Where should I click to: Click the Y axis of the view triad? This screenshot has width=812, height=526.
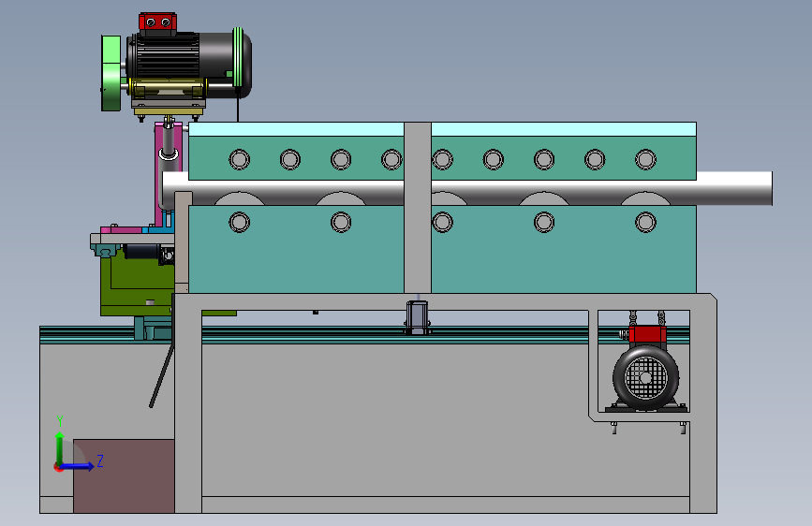[x=60, y=449]
